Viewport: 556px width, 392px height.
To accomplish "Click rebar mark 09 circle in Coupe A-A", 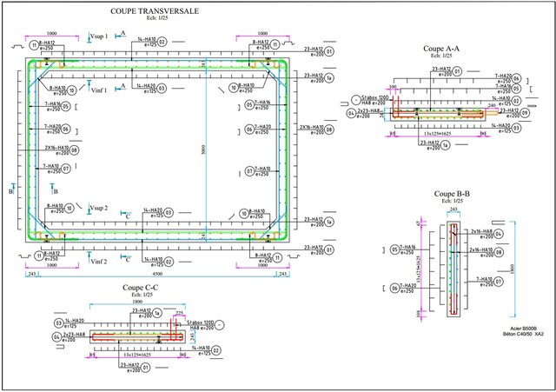I will pyautogui.click(x=526, y=113).
